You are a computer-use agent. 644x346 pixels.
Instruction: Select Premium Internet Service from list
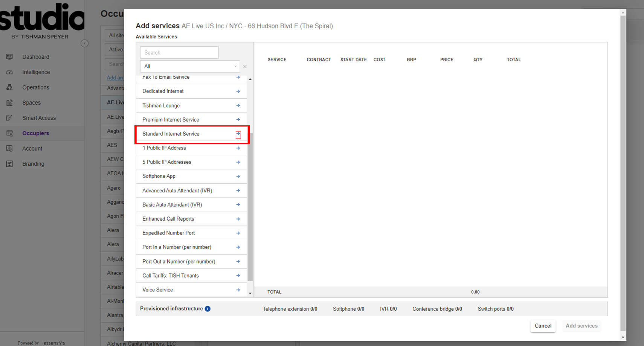point(171,120)
